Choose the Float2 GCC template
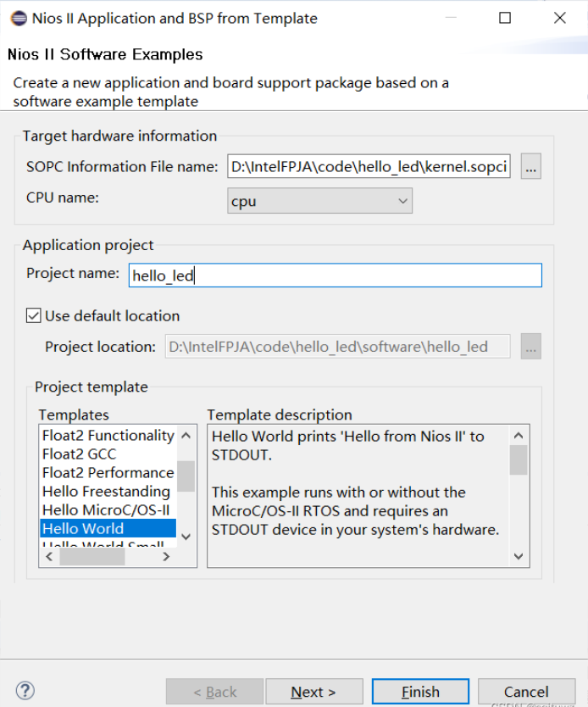588x707 pixels. 79,454
